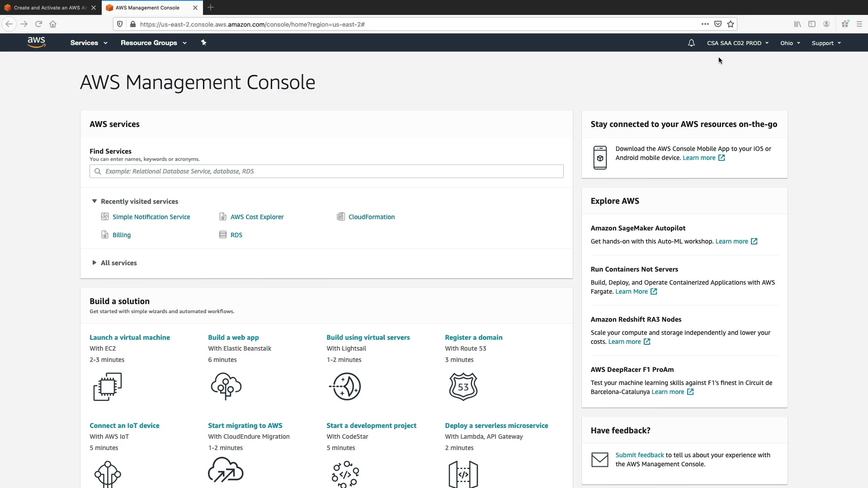Bookmark this page with the star icon
The image size is (868, 488).
(731, 24)
